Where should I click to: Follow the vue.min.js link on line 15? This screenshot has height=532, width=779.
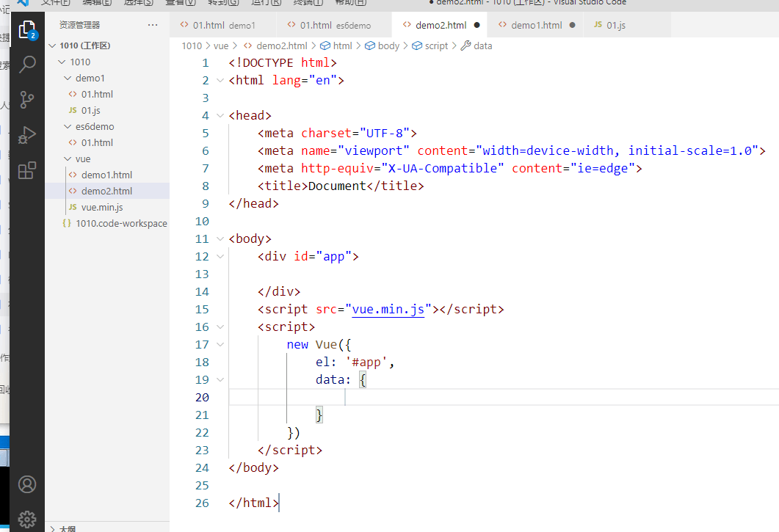(x=388, y=309)
